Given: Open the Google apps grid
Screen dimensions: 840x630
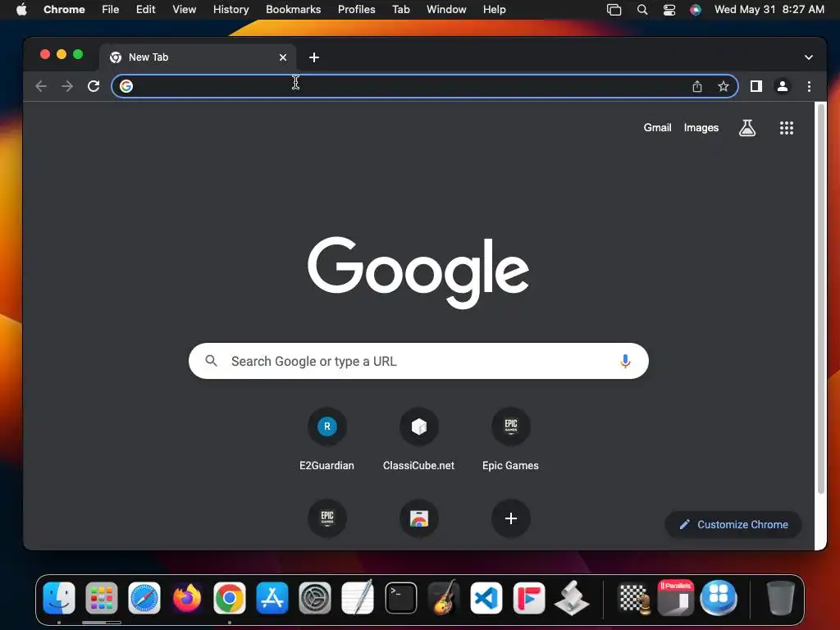Looking at the screenshot, I should [x=787, y=127].
